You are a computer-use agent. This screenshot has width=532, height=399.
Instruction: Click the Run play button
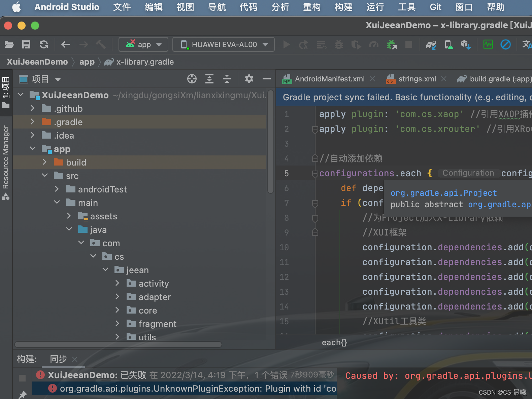tap(287, 44)
